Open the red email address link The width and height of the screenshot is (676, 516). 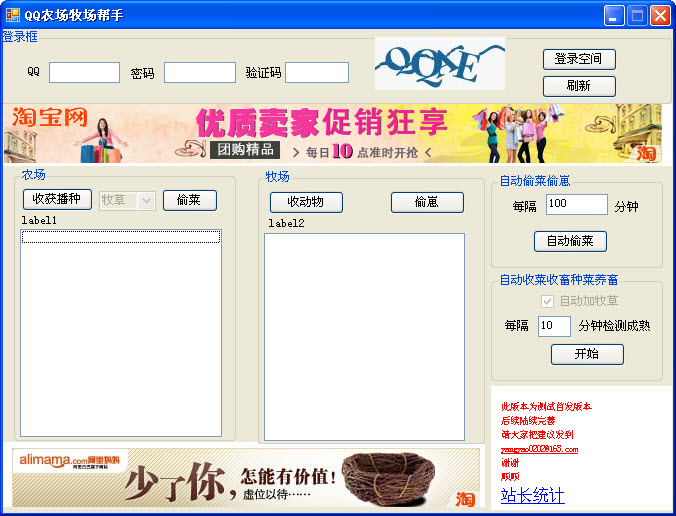pos(539,449)
